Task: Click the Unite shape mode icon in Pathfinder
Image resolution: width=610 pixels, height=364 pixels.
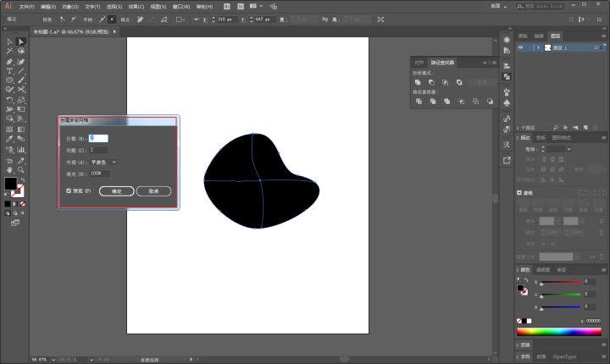Action: pyautogui.click(x=418, y=82)
